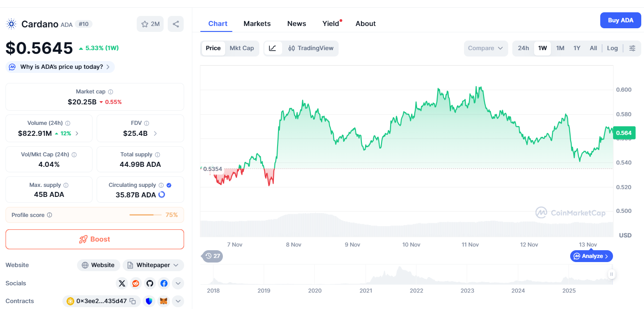Open the Compare dropdown
Viewport: 644px width, 309px height.
click(x=485, y=48)
